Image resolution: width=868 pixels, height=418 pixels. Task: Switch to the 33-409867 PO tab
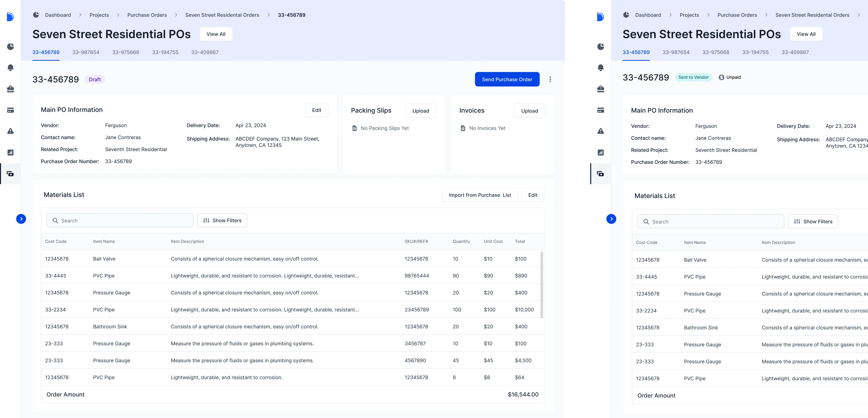205,52
